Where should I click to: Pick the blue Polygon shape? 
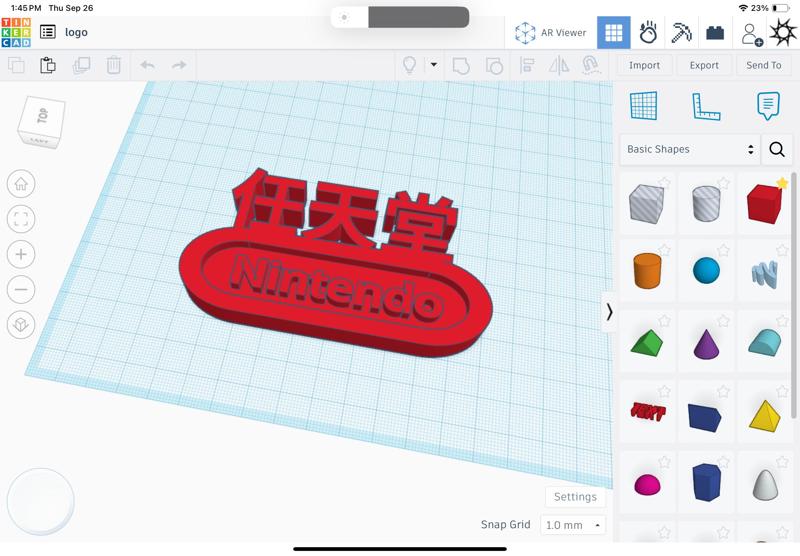(x=707, y=482)
